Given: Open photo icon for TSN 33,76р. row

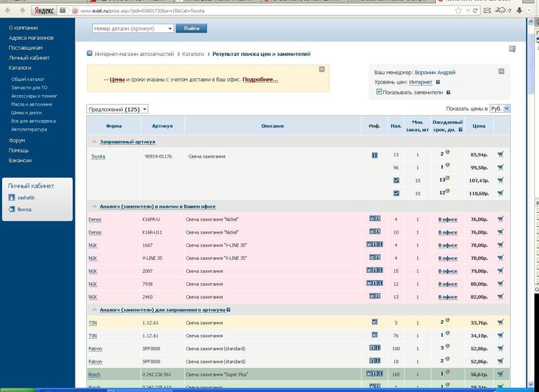Looking at the screenshot, I should coord(375,323).
